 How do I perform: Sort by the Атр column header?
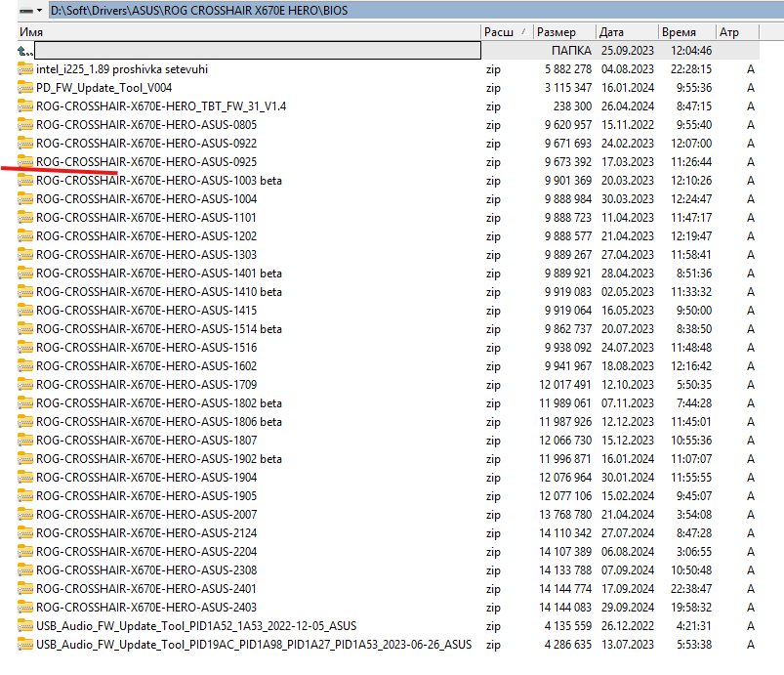coord(737,32)
